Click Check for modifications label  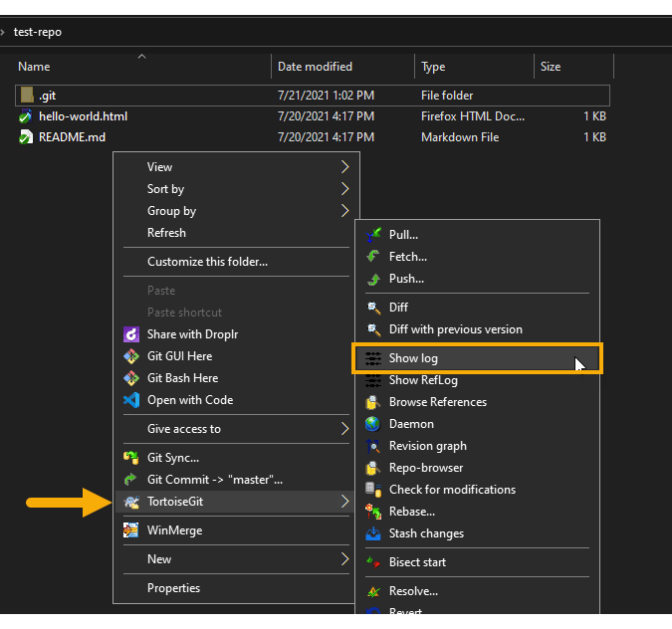pos(452,490)
